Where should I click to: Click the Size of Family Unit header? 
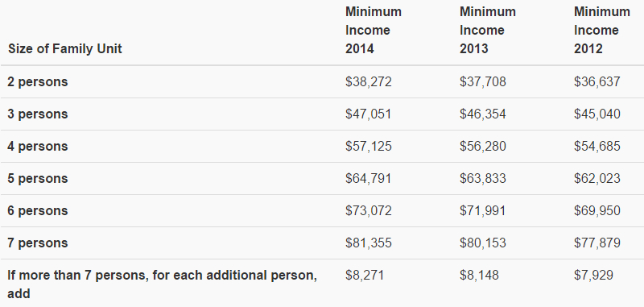(65, 49)
